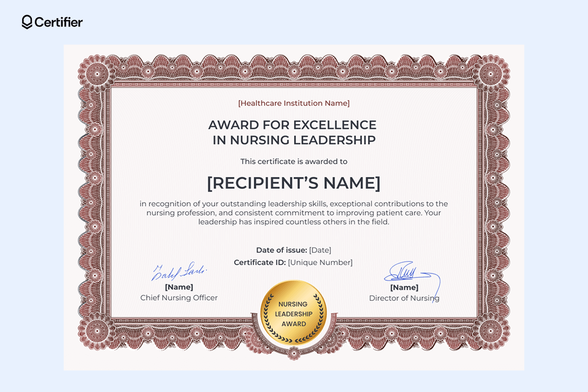
Task: Select the [RECIPIENT'S NAME] placeholder
Action: [294, 183]
